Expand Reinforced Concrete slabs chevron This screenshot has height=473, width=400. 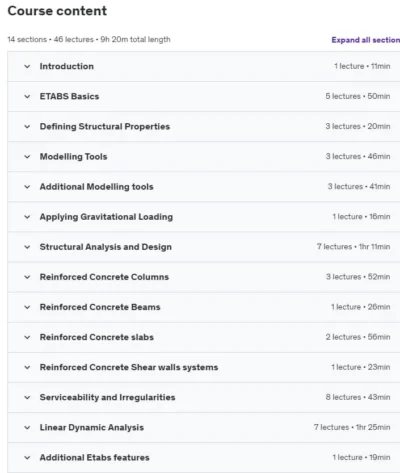27,337
